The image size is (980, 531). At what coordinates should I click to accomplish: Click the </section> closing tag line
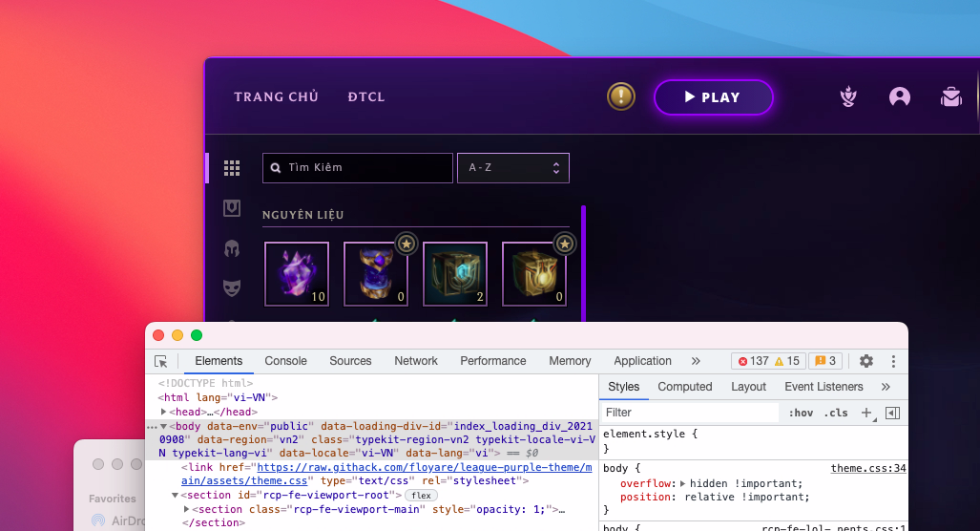(214, 522)
